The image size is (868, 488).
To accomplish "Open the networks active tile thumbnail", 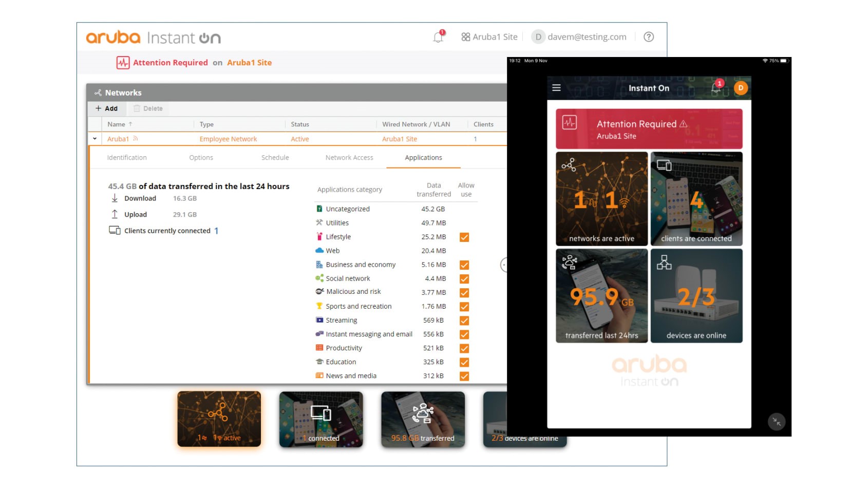I will 219,419.
